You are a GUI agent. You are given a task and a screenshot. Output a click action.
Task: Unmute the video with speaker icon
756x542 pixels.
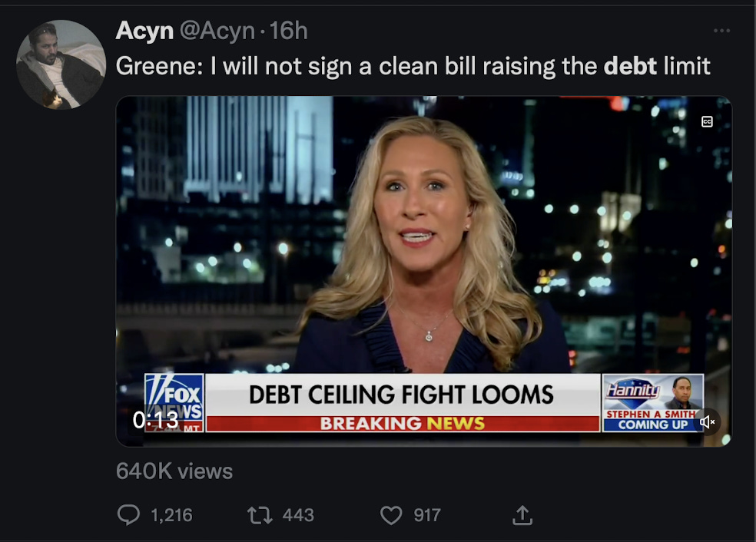click(708, 422)
